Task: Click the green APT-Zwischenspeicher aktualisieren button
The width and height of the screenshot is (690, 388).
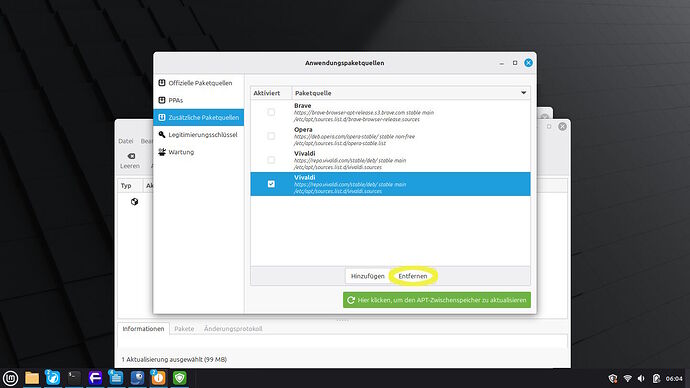Action: [437, 300]
